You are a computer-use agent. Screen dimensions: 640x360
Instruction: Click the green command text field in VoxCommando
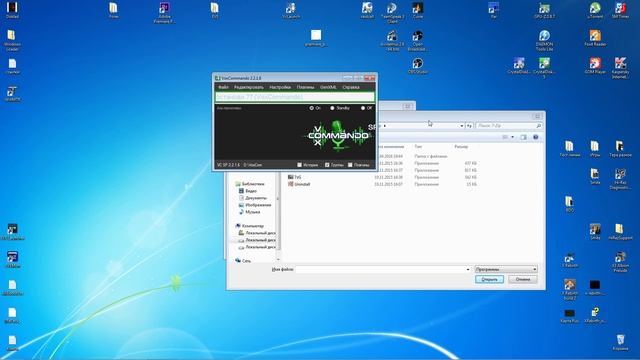tap(295, 97)
